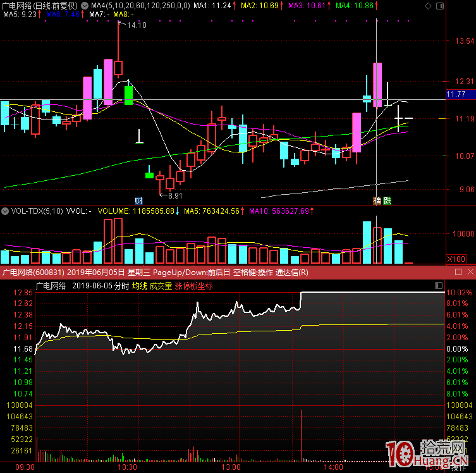Toggle the panel layout icon in the upper chart corner

439,6
